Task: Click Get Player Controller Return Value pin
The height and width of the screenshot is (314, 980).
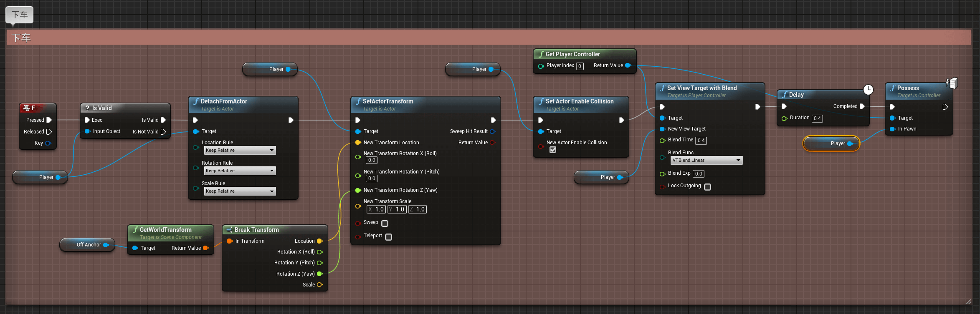Action: (628, 65)
